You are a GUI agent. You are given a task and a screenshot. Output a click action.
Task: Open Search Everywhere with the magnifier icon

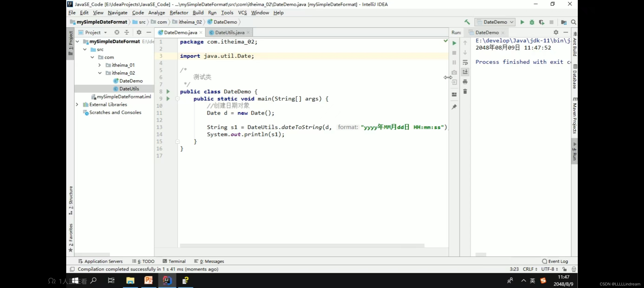pos(574,22)
